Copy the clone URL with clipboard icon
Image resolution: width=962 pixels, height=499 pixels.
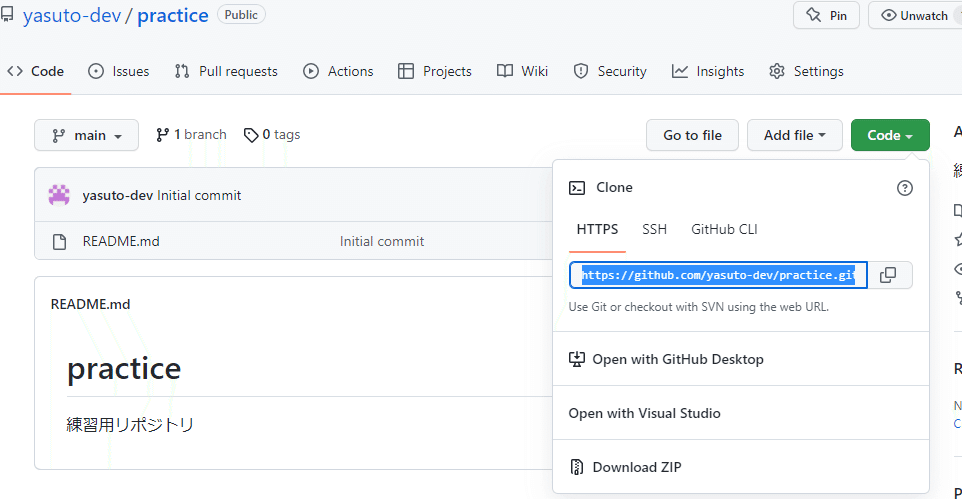click(888, 275)
